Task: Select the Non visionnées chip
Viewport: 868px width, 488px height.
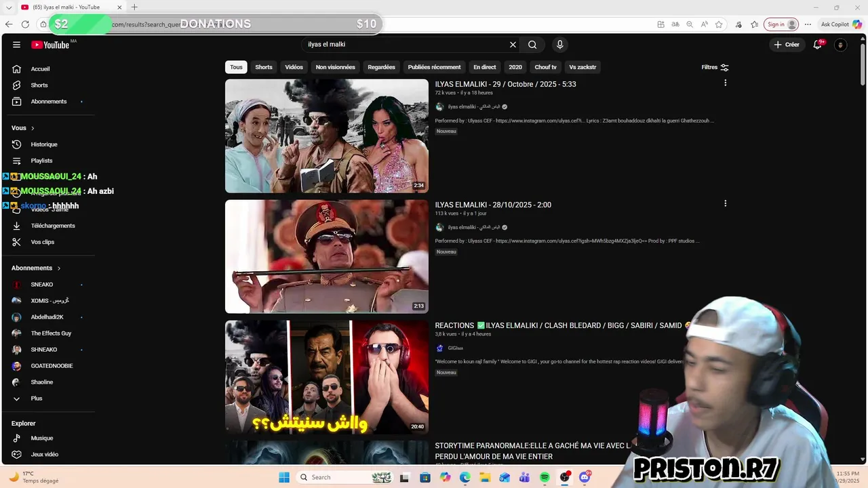Action: tap(335, 67)
